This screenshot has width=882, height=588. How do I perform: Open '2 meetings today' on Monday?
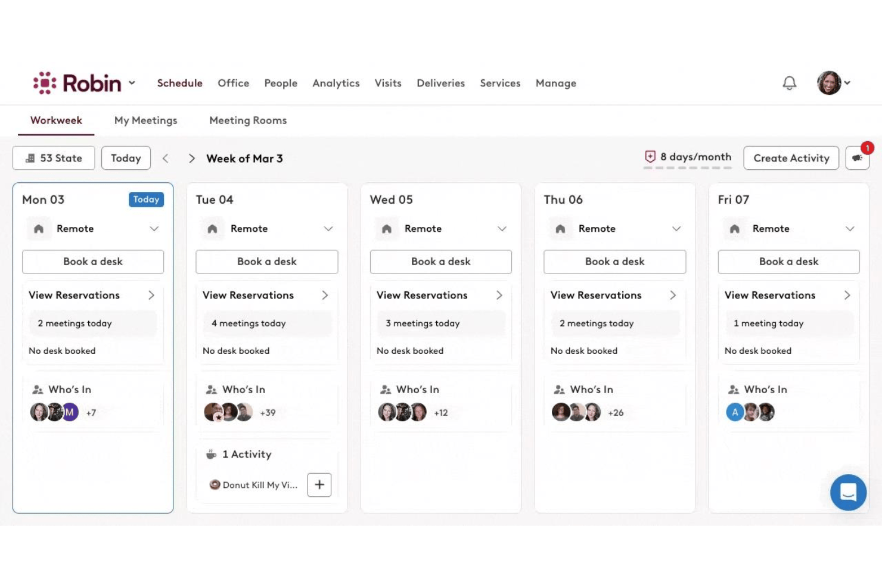pyautogui.click(x=93, y=323)
